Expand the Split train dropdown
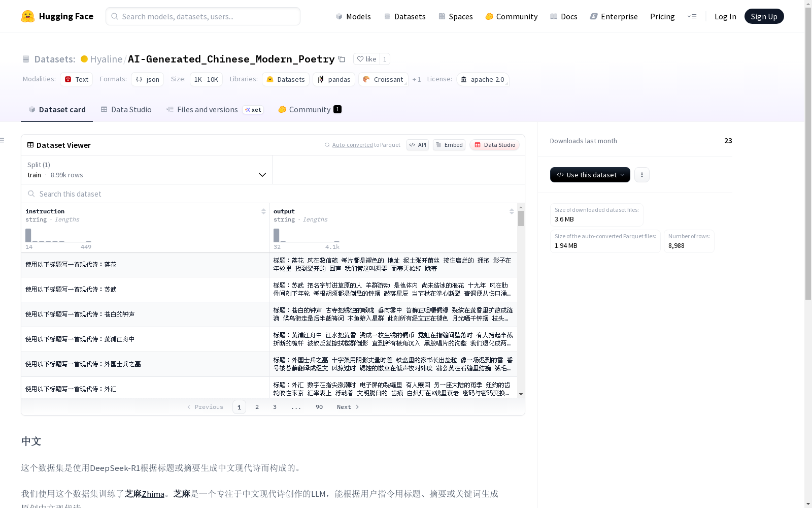812x508 pixels. coord(147,170)
